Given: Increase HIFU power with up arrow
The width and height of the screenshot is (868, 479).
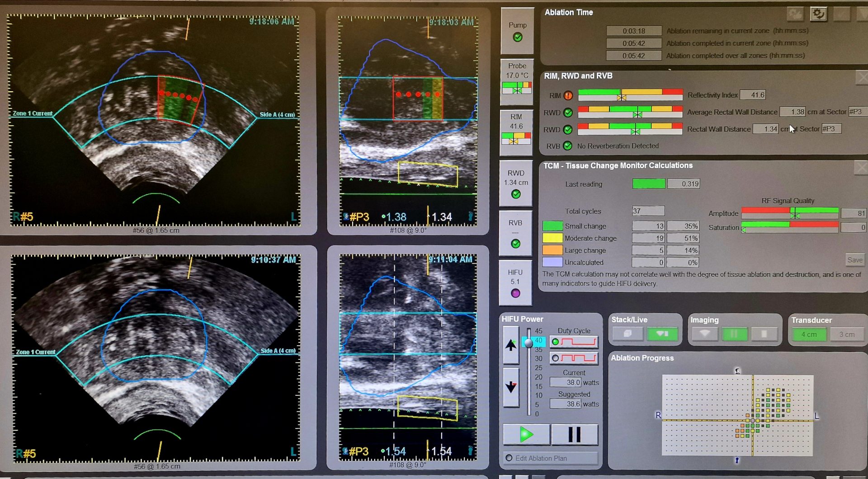Looking at the screenshot, I should pyautogui.click(x=511, y=345).
